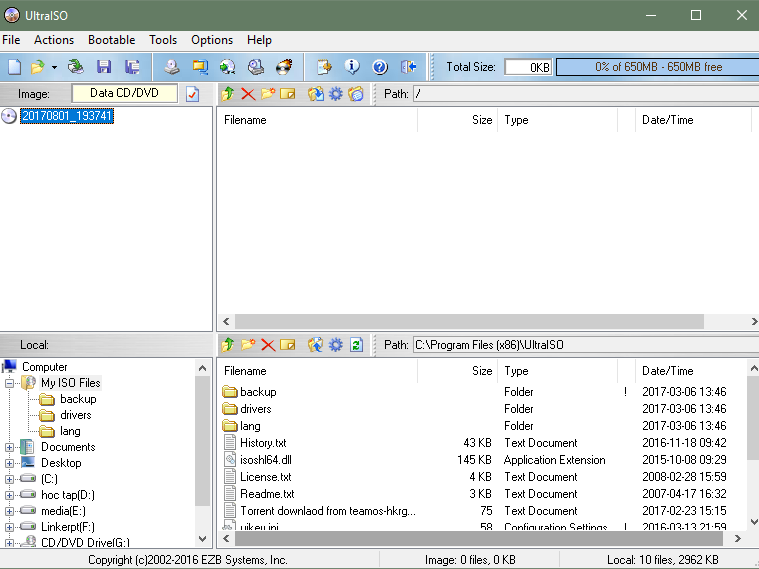Select drivers folder in local tree
Screen dimensions: 759x569
(x=76, y=415)
